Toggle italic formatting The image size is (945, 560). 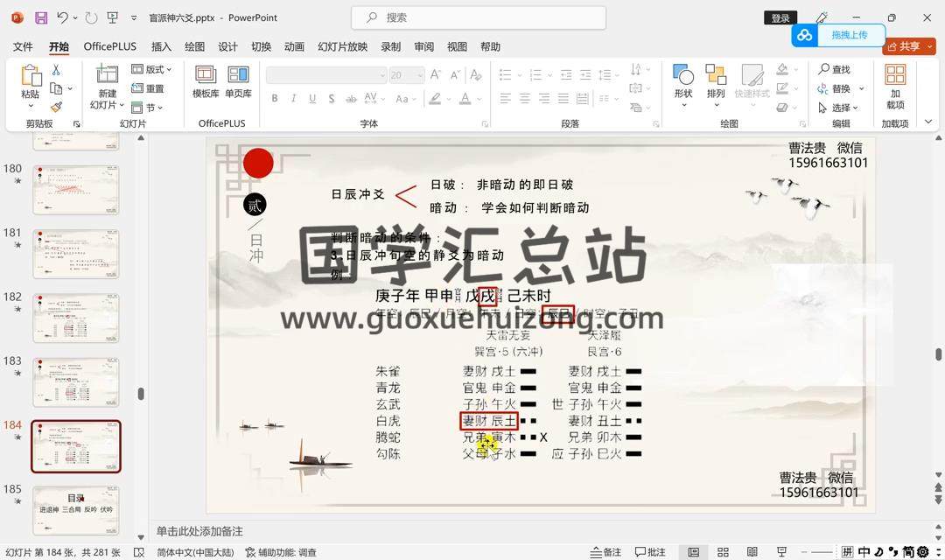coord(293,98)
